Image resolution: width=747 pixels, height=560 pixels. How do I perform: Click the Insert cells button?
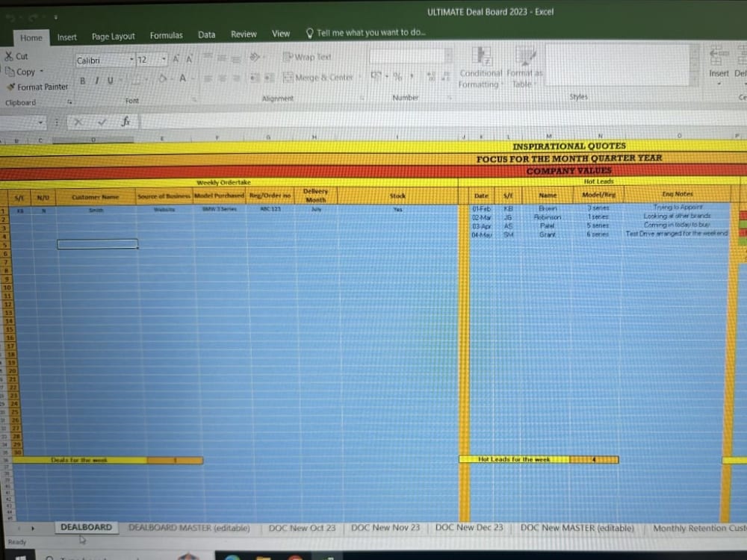click(x=719, y=65)
